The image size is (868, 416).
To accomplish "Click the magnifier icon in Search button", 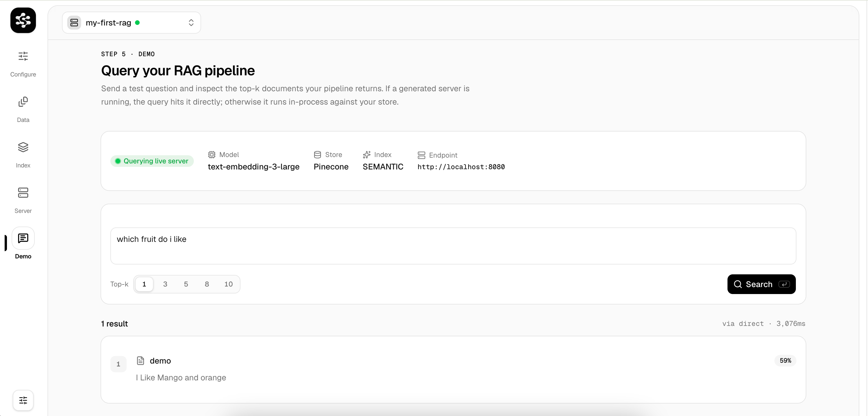I will [x=738, y=284].
